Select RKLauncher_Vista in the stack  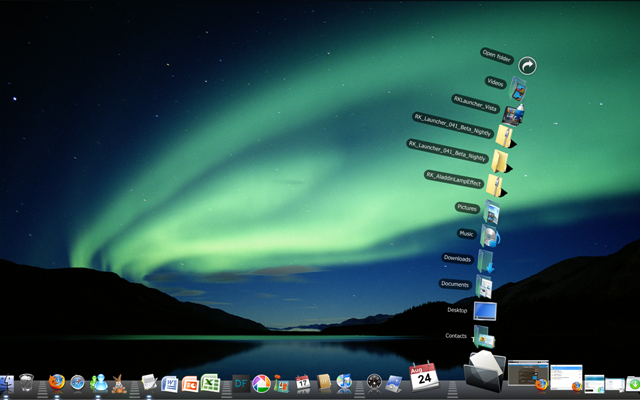click(x=513, y=115)
